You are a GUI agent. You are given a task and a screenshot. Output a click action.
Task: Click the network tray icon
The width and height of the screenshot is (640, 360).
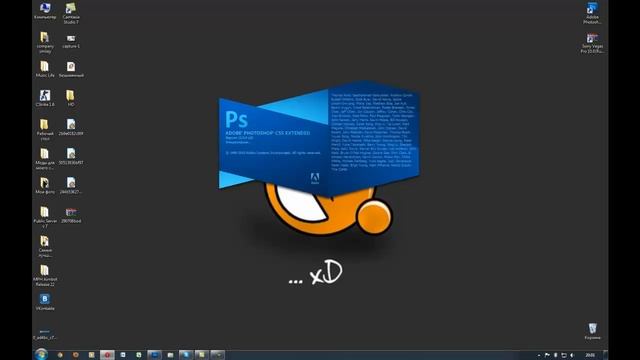pyautogui.click(x=564, y=355)
